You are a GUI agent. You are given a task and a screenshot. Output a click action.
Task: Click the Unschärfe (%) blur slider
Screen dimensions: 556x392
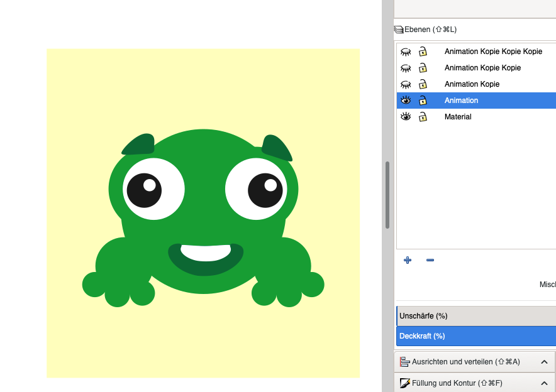[x=476, y=316]
